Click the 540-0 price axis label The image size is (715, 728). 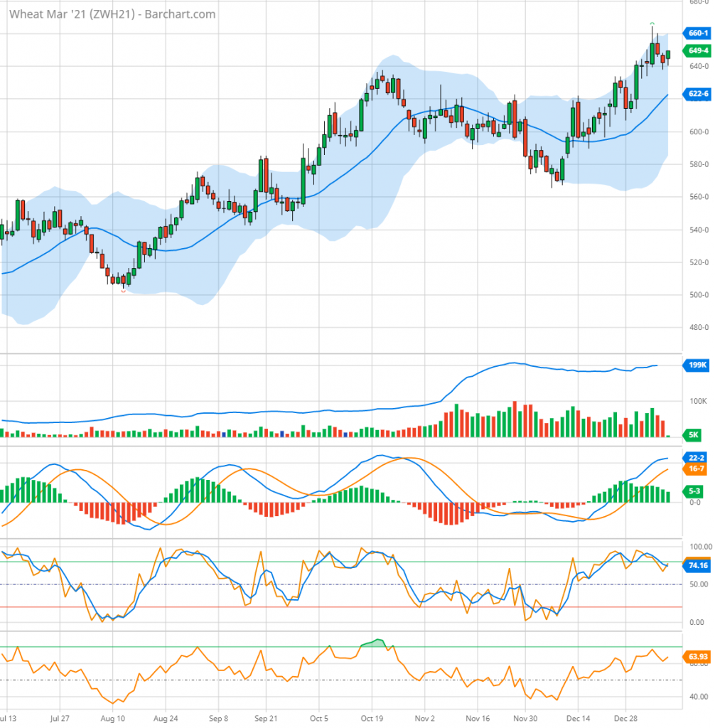699,230
